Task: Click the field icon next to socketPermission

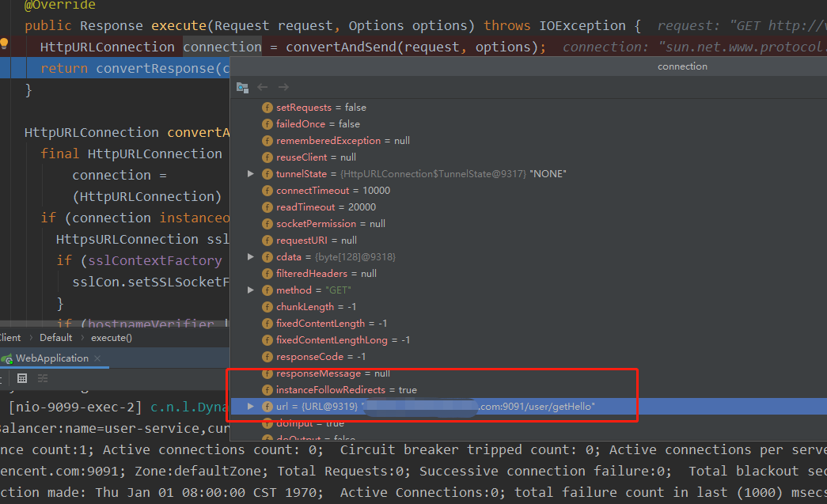Action: click(267, 224)
